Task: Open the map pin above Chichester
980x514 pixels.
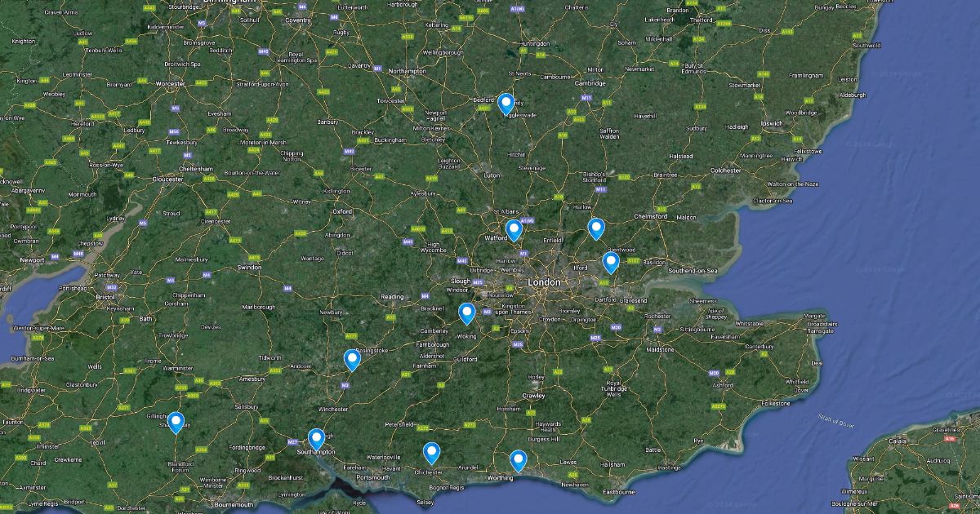Action: coord(431,453)
